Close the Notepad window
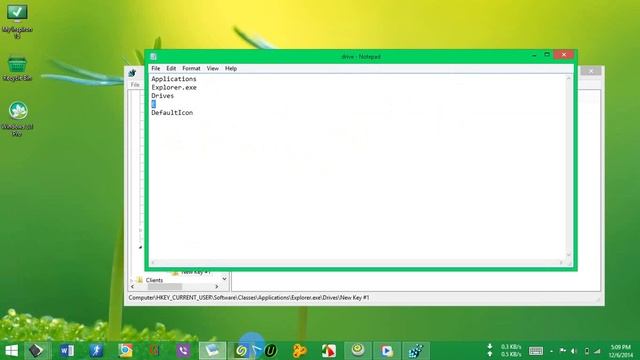Image resolution: width=640 pixels, height=360 pixels. (564, 55)
